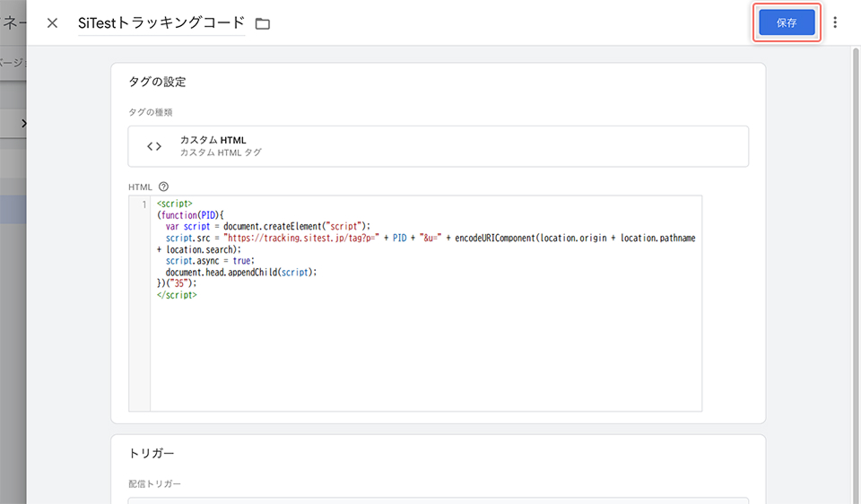861x504 pixels.
Task: Click the script.async = true line
Action: (x=210, y=261)
